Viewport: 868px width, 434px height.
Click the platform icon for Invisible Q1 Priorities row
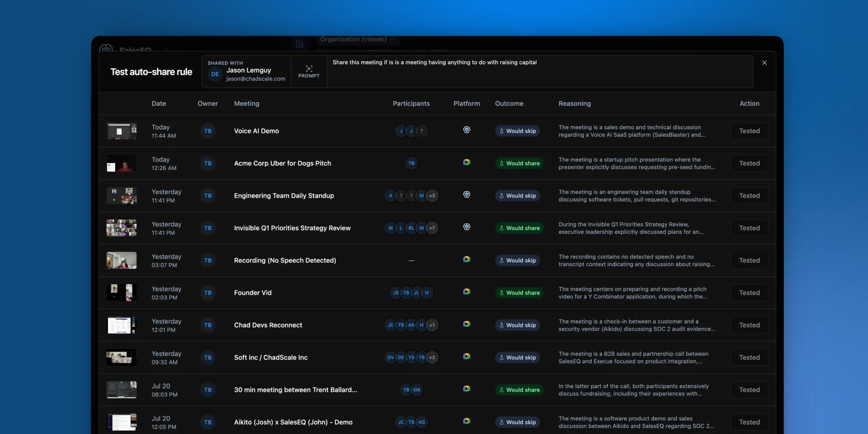coord(467,227)
